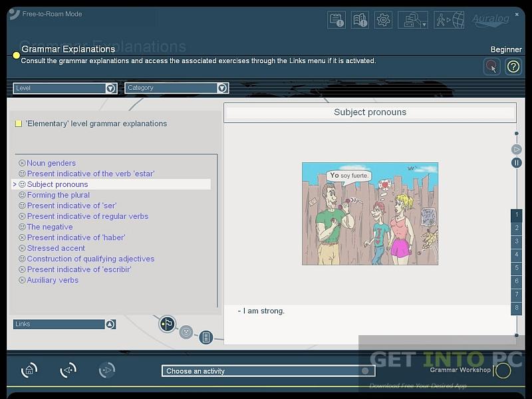Viewport: 532px width, 399px height.
Task: Pause the grammar explanation playback
Action: click(x=516, y=163)
